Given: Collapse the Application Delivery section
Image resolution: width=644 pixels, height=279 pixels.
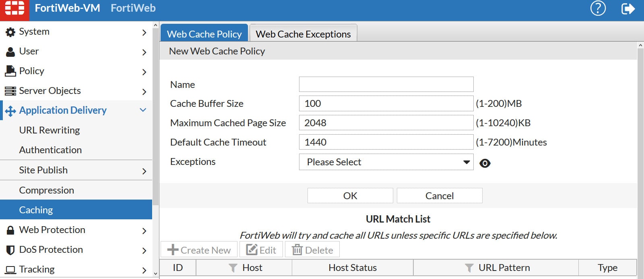Looking at the screenshot, I should pyautogui.click(x=143, y=110).
